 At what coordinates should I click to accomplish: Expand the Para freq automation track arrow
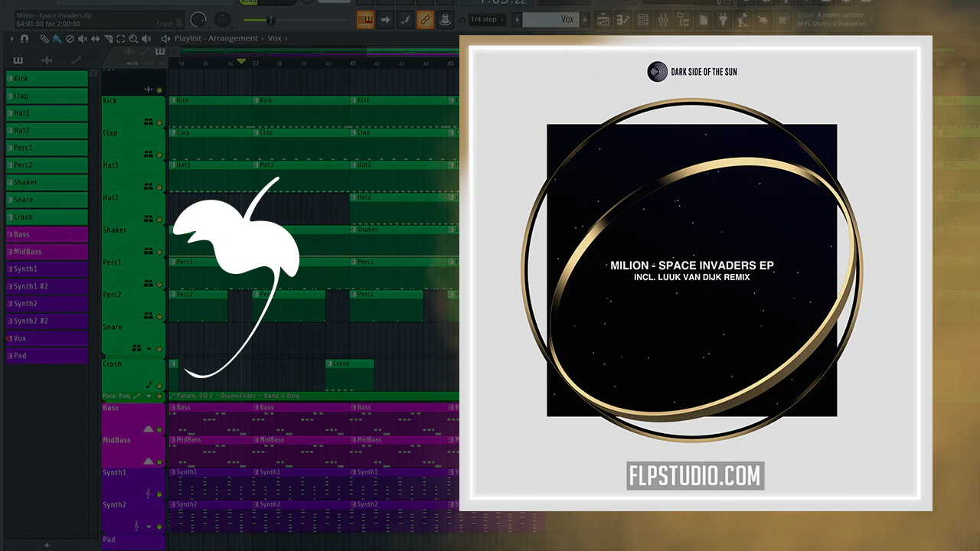click(149, 396)
